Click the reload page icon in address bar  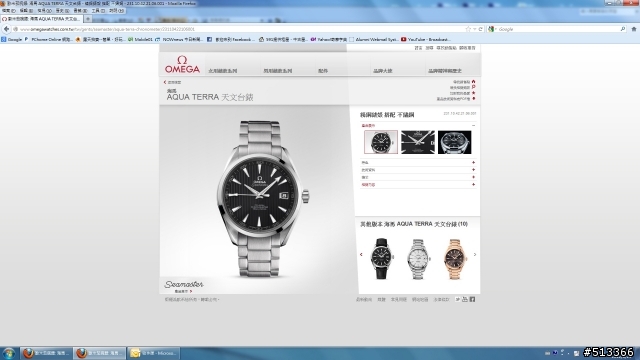point(481,29)
